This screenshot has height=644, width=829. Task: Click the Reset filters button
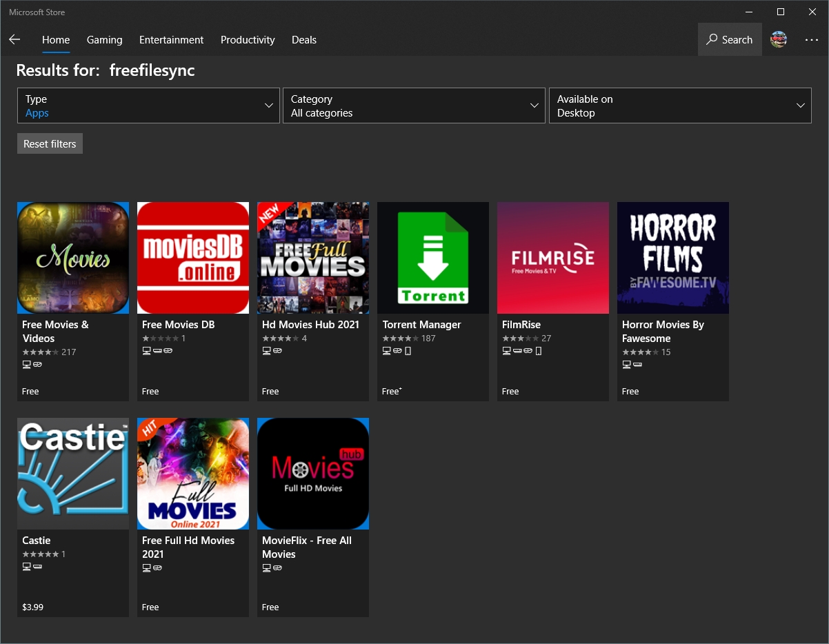[x=50, y=143]
